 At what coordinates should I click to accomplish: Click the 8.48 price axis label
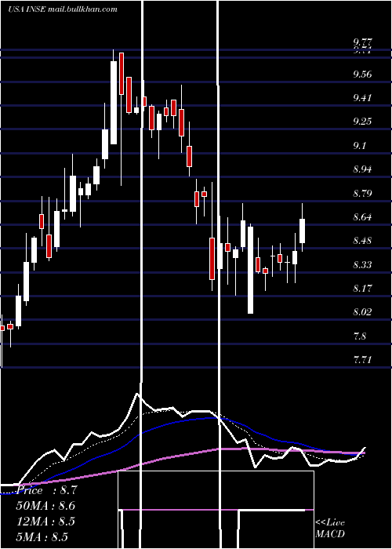(x=362, y=241)
